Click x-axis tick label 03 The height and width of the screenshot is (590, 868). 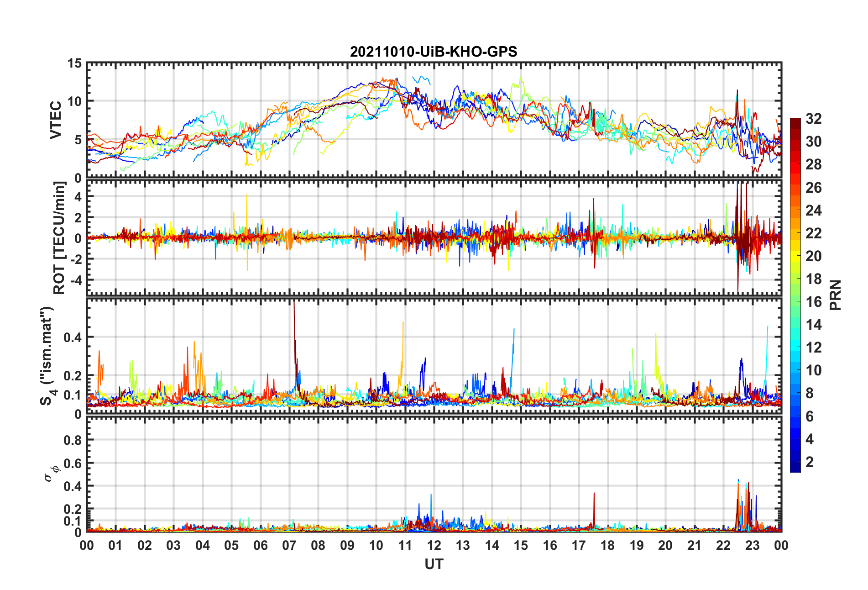(x=173, y=545)
